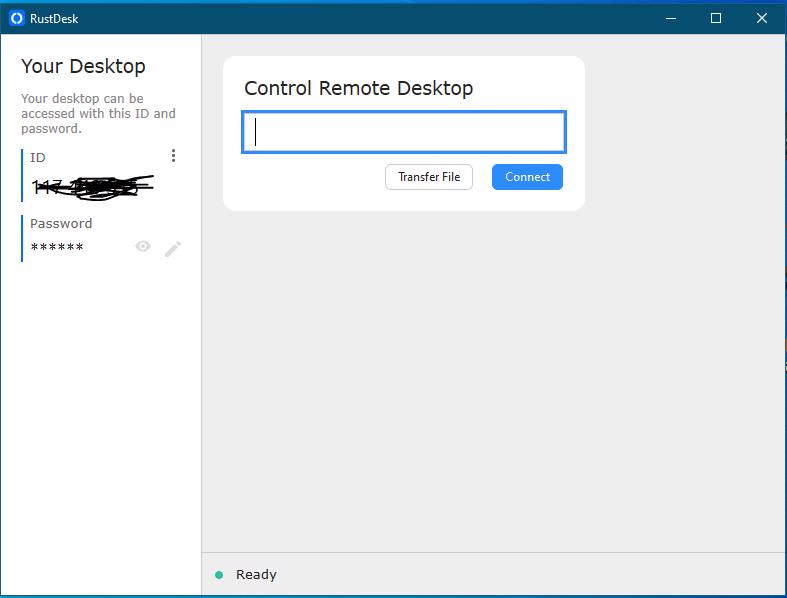Click the Ready status text
This screenshot has height=598, width=787.
(x=256, y=574)
